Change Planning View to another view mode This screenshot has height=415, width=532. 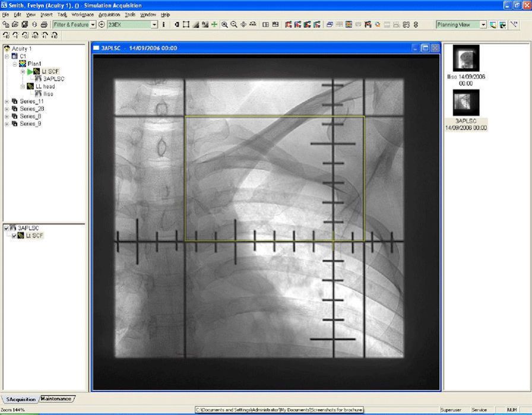click(x=483, y=25)
